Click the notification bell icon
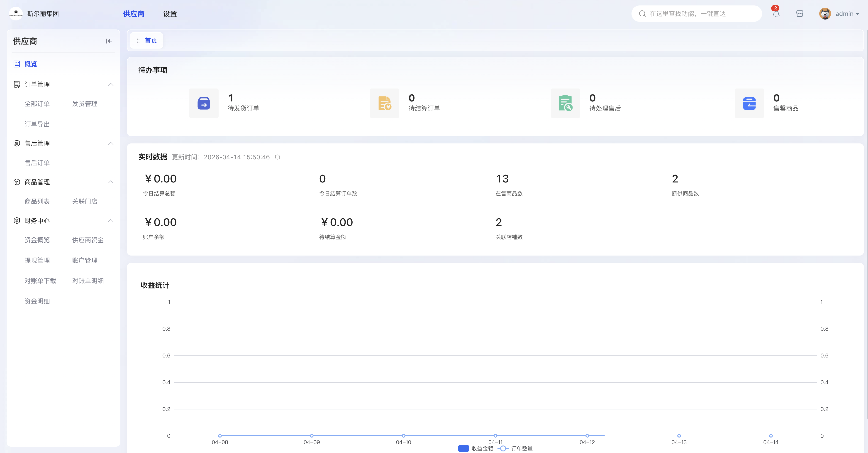The image size is (868, 453). click(x=776, y=14)
